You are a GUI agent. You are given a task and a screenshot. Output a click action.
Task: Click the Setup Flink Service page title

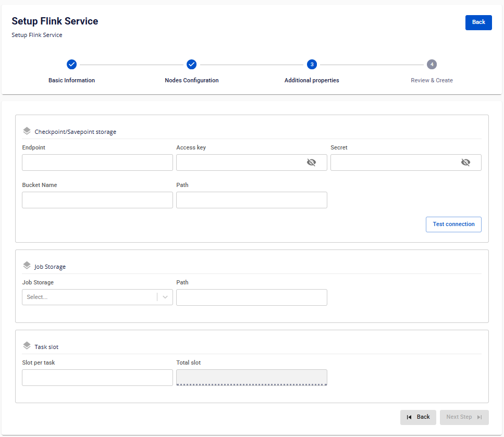(55, 21)
